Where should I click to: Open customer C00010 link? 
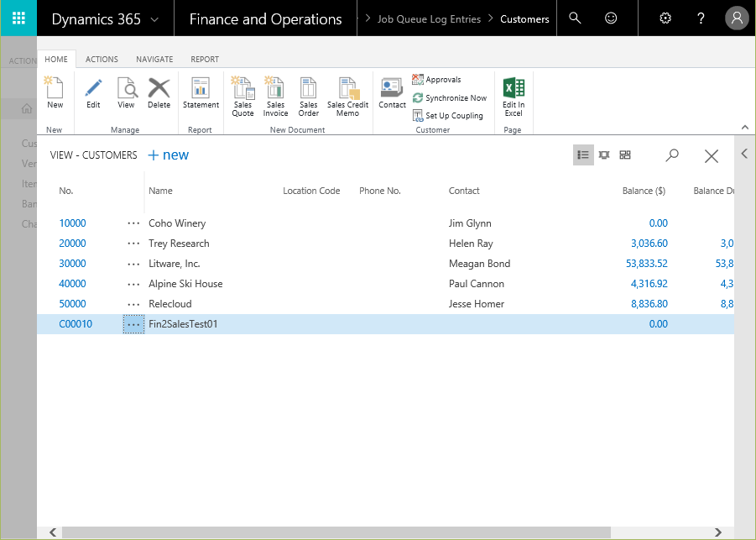click(76, 324)
